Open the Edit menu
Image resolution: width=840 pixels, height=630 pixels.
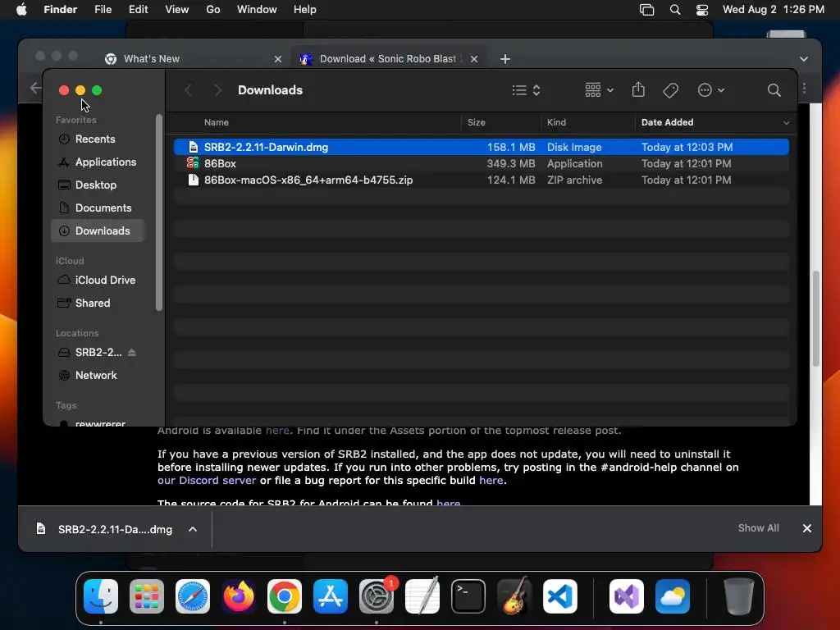138,10
